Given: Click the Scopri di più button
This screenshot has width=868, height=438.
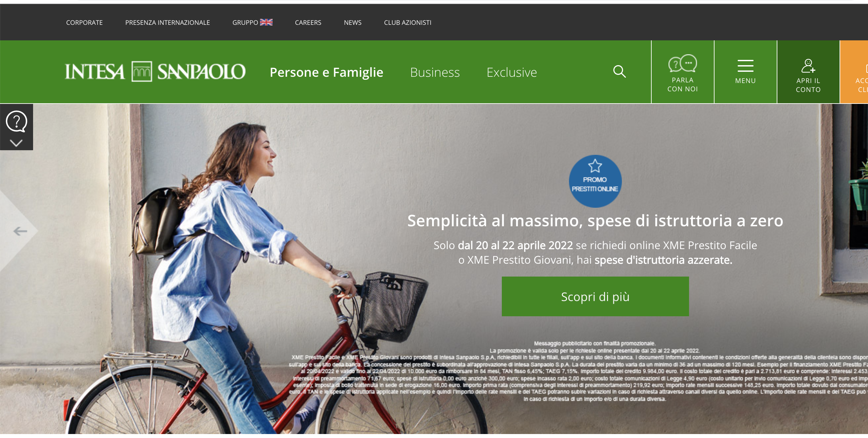Looking at the screenshot, I should coord(595,296).
